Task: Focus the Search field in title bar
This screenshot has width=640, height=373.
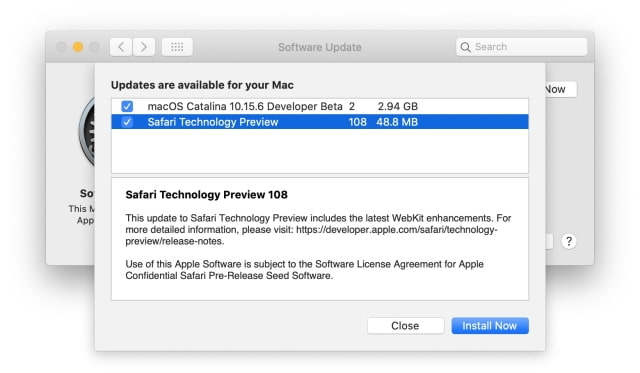Action: (x=522, y=47)
